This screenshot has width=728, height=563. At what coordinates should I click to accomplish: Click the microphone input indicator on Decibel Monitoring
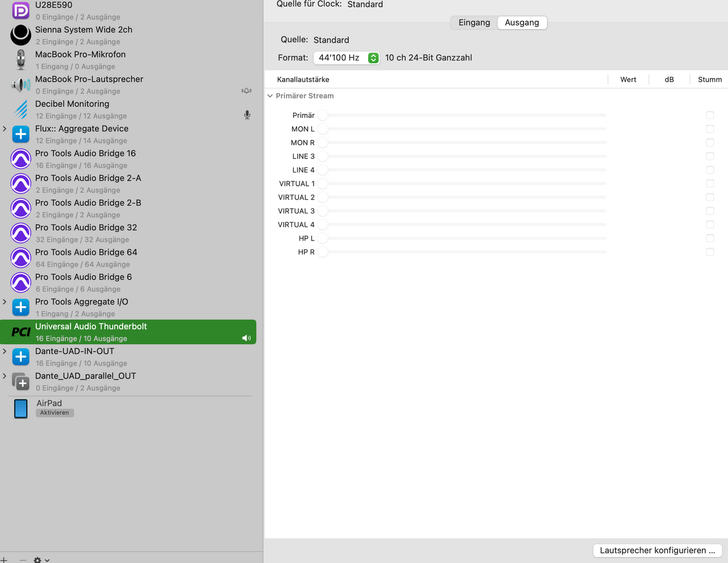click(x=247, y=115)
